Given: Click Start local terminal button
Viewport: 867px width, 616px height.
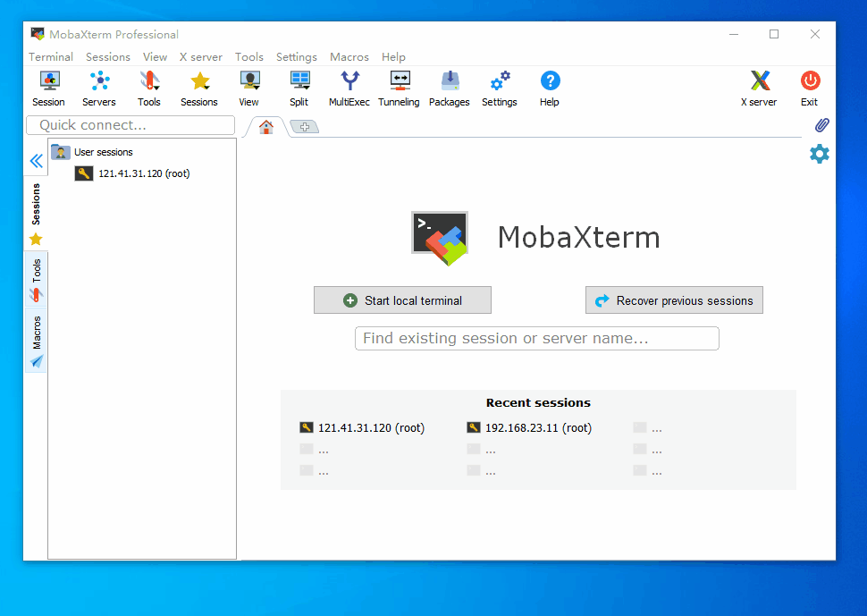Looking at the screenshot, I should pos(402,300).
